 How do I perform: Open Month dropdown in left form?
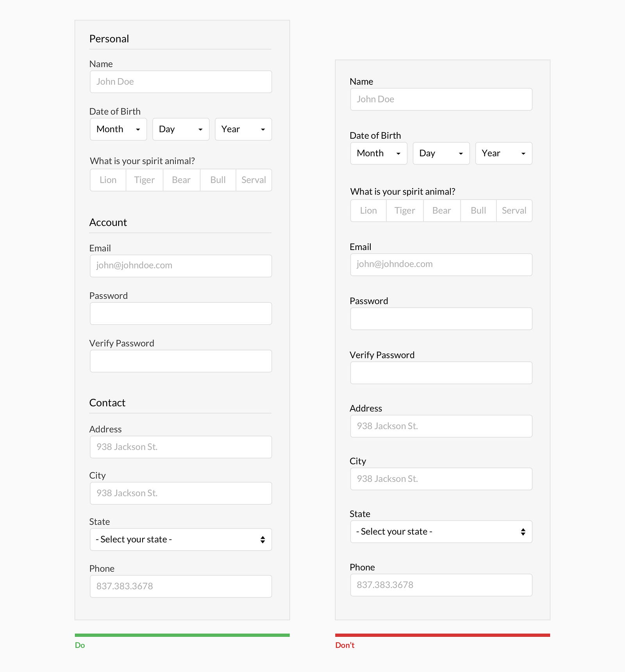click(118, 129)
